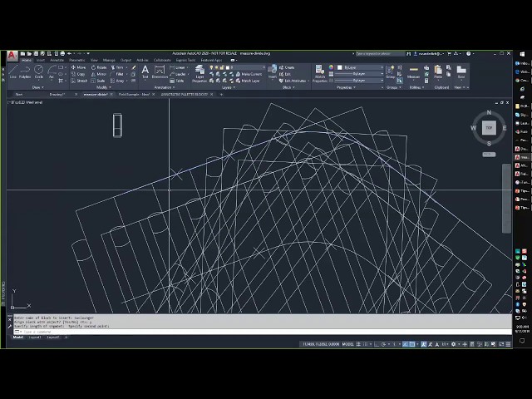Viewport: 532px width, 399px height.
Task: Toggle isometric drafting in status bar
Action: (394, 344)
